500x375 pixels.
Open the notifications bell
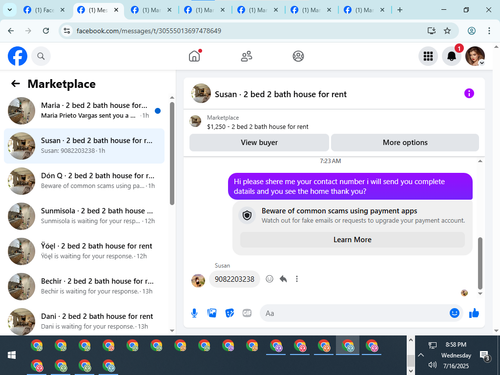[x=452, y=56]
